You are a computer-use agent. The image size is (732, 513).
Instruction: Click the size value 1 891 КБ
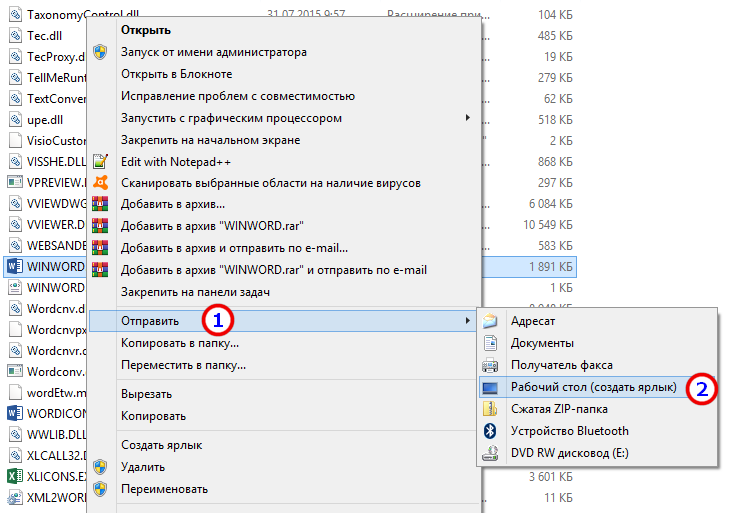click(550, 267)
